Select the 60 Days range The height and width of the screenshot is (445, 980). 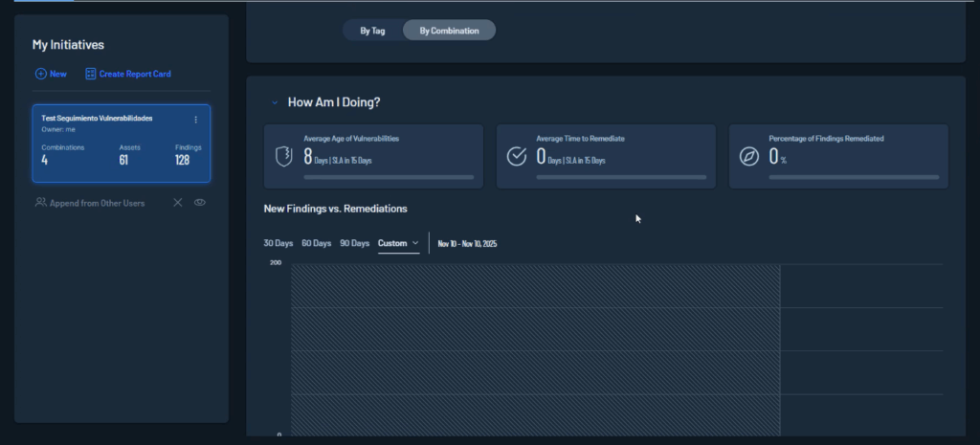click(316, 243)
